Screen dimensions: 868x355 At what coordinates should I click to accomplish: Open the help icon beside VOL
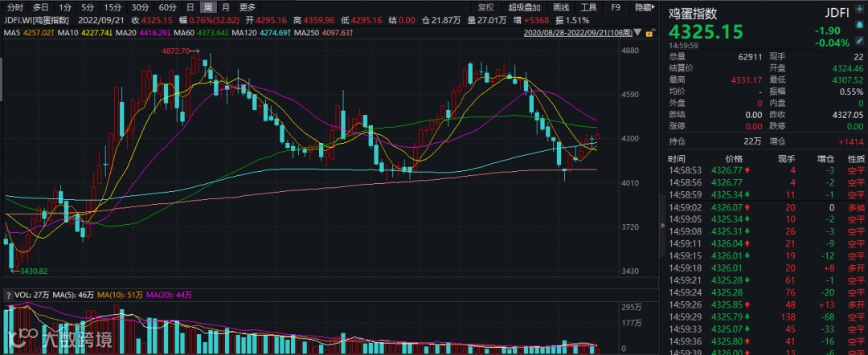pos(6,294)
